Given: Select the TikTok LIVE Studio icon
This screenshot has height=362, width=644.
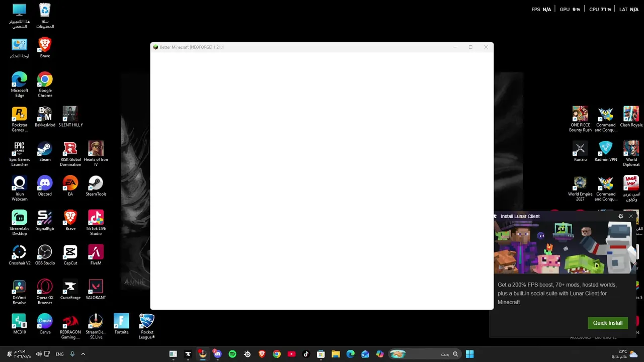Looking at the screenshot, I should [x=96, y=223].
